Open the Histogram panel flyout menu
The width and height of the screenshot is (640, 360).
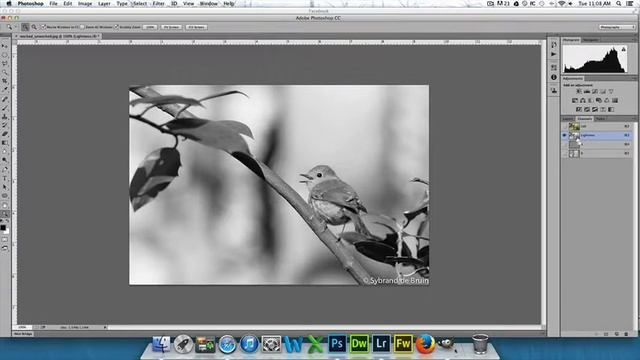point(634,40)
